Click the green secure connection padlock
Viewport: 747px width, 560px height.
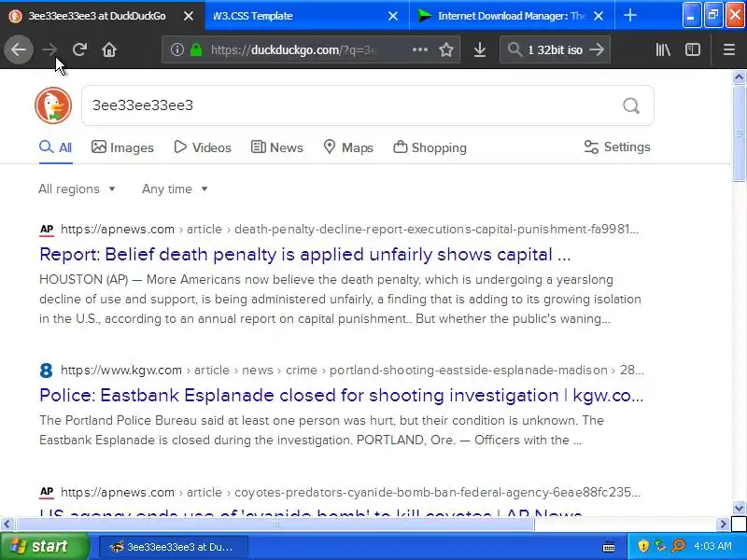click(x=196, y=49)
